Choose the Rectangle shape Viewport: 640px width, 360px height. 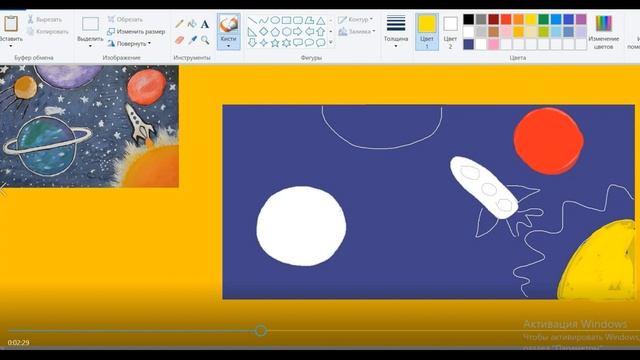pos(287,20)
